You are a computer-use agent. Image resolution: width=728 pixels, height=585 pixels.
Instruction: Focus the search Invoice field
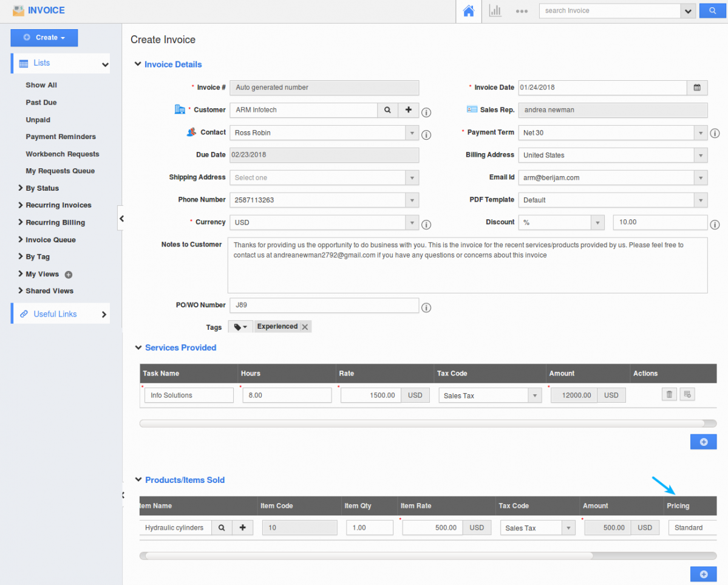tap(610, 11)
